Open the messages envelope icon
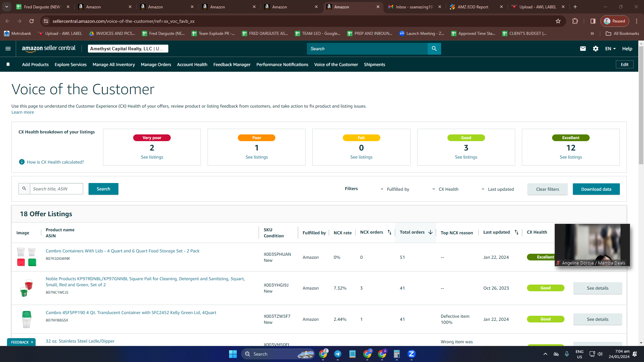 pyautogui.click(x=583, y=49)
